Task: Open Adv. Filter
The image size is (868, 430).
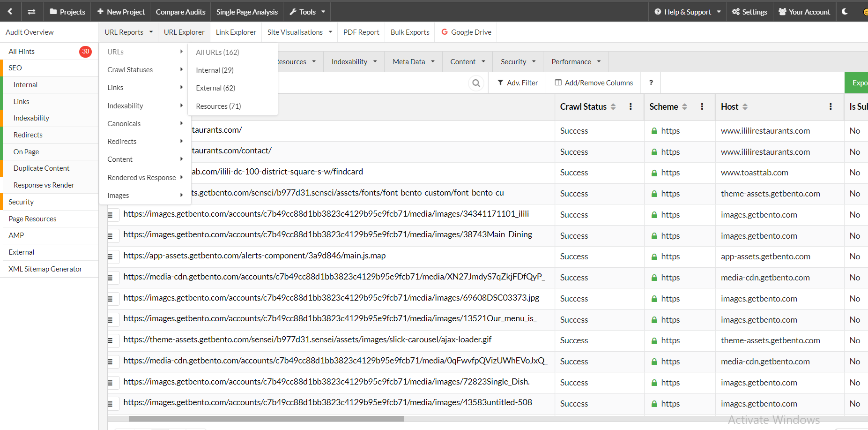Action: tap(517, 83)
